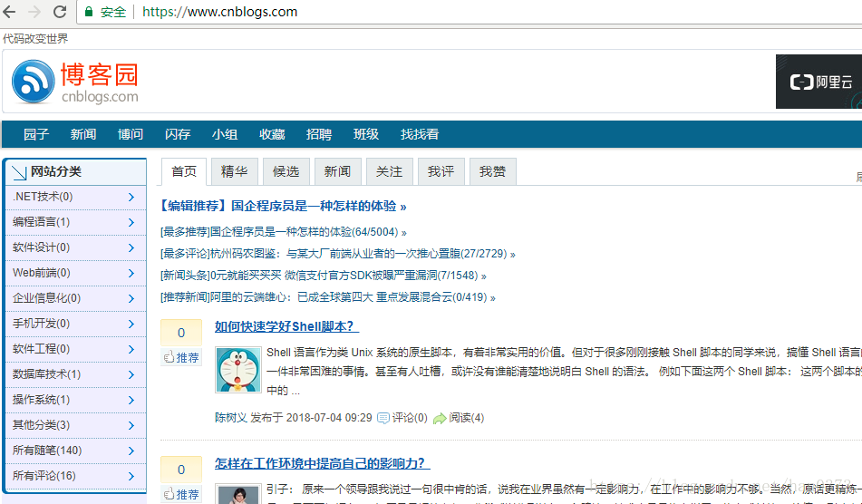Open the 阿里云 banner advertisement
The image size is (862, 504).
[818, 82]
